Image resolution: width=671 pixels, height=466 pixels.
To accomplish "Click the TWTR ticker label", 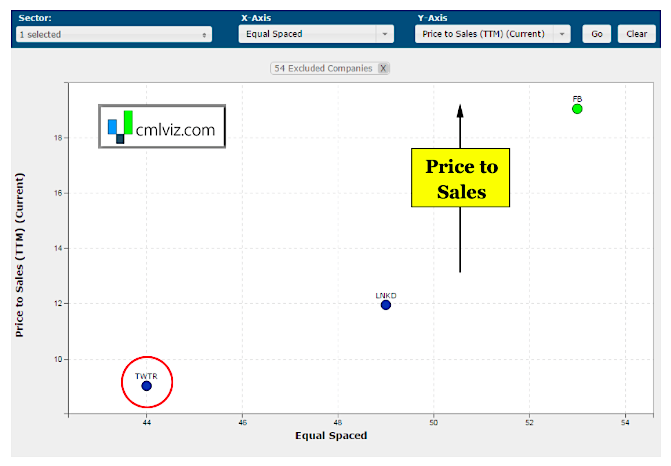I will pyautogui.click(x=146, y=376).
